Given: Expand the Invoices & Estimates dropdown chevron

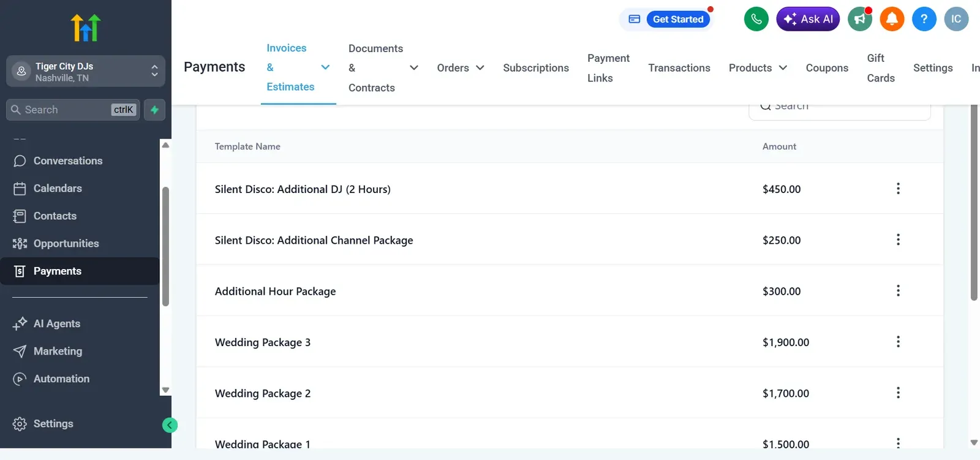Looking at the screenshot, I should 325,67.
